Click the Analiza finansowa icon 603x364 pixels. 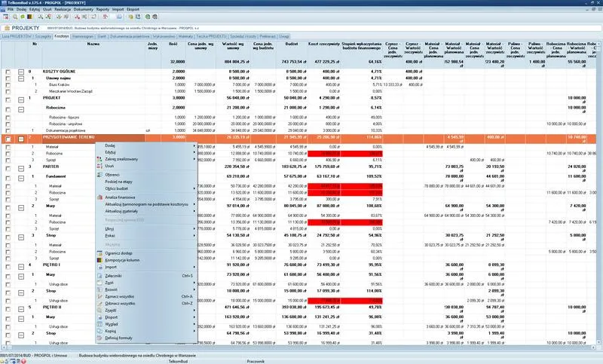[x=99, y=197]
